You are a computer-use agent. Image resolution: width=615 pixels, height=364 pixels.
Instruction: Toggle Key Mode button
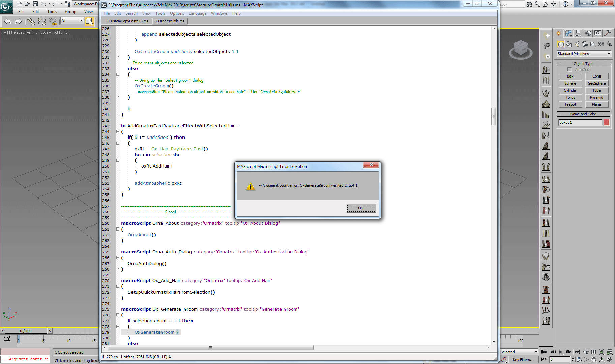click(544, 360)
